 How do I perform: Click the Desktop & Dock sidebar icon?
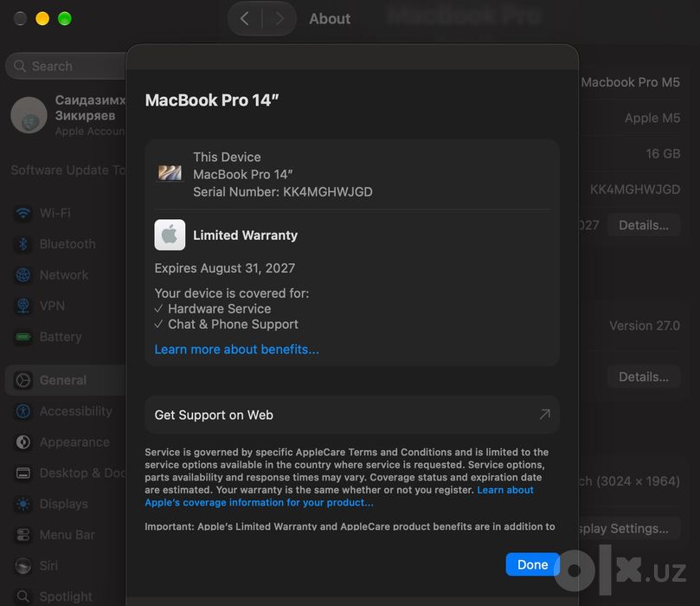(23, 473)
